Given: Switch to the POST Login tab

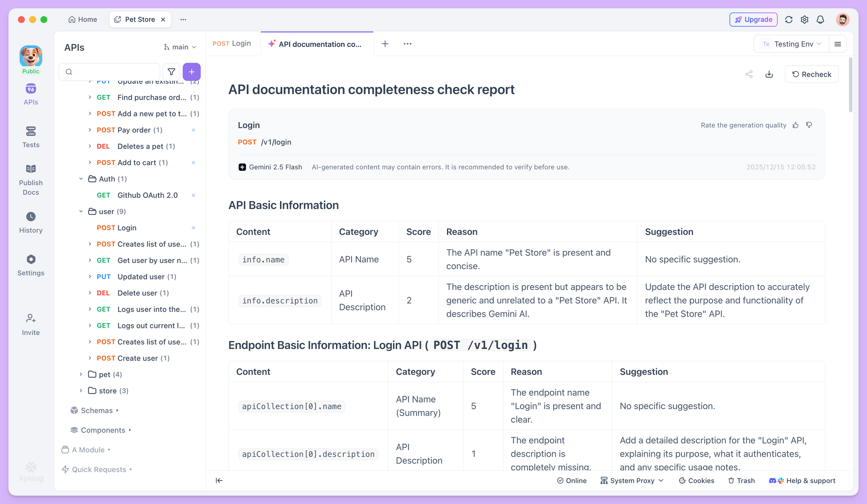Looking at the screenshot, I should tap(232, 43).
